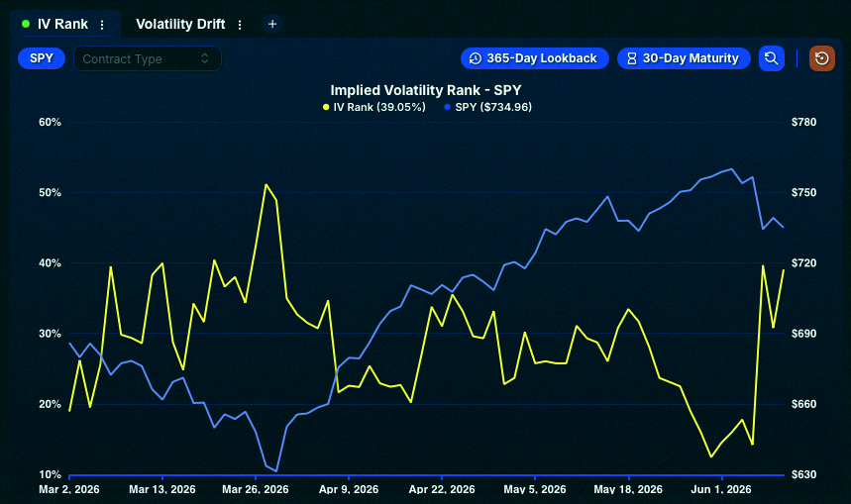Open the IV Rank tab options menu
Viewport: 851px width, 504px height.
coord(102,25)
